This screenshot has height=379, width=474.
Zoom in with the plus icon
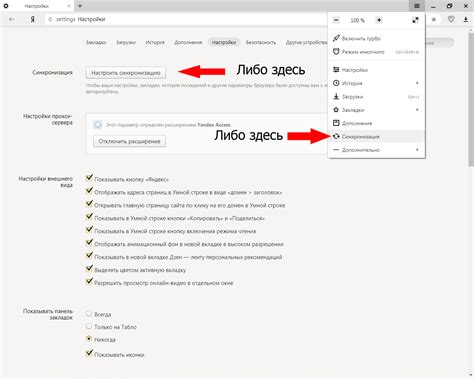[379, 20]
